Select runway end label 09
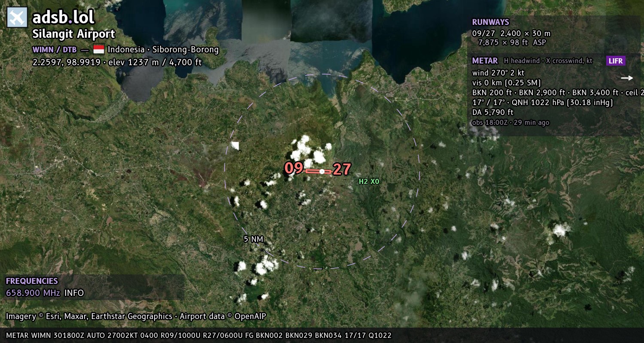 click(294, 168)
